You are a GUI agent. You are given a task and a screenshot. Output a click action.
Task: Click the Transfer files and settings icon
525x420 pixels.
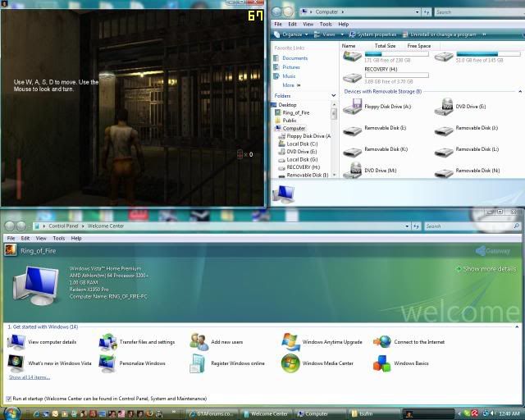107,341
